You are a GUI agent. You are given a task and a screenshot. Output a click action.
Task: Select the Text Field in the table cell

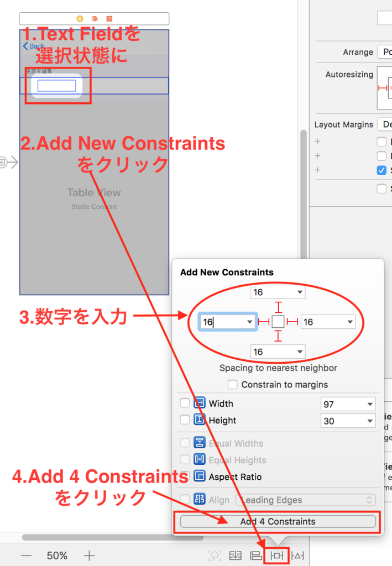coord(56,86)
